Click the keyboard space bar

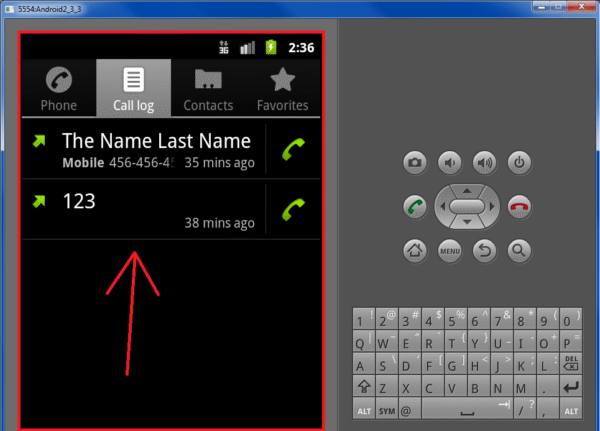click(x=467, y=408)
